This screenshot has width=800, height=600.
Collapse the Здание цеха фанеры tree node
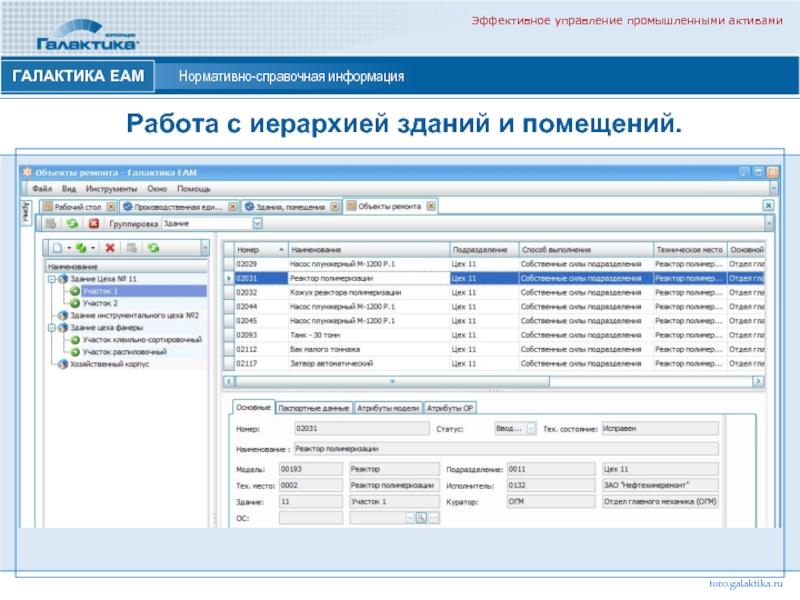click(49, 327)
